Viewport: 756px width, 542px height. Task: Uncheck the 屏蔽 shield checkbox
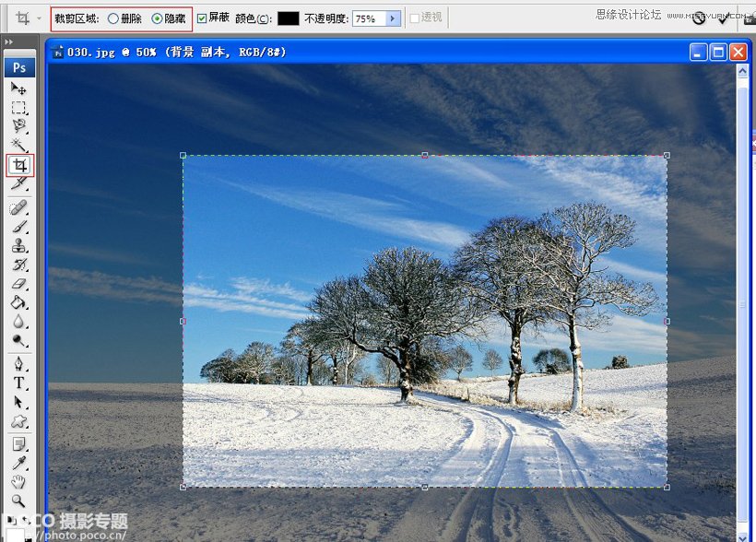202,16
